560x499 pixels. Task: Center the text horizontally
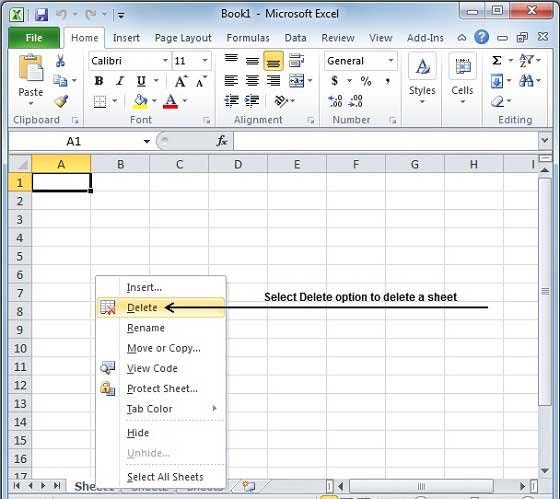[252, 81]
